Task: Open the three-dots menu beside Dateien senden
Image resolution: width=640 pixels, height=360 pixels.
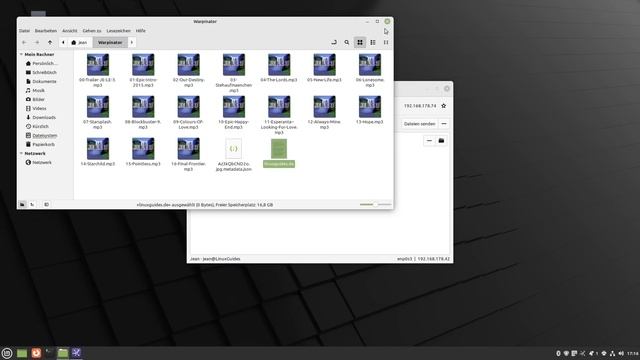Action: pos(444,124)
